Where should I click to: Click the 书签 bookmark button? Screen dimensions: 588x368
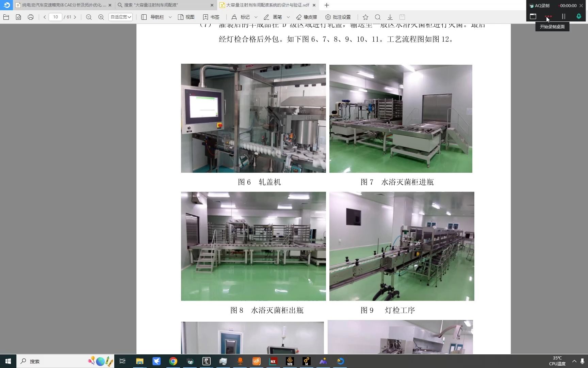tap(211, 17)
